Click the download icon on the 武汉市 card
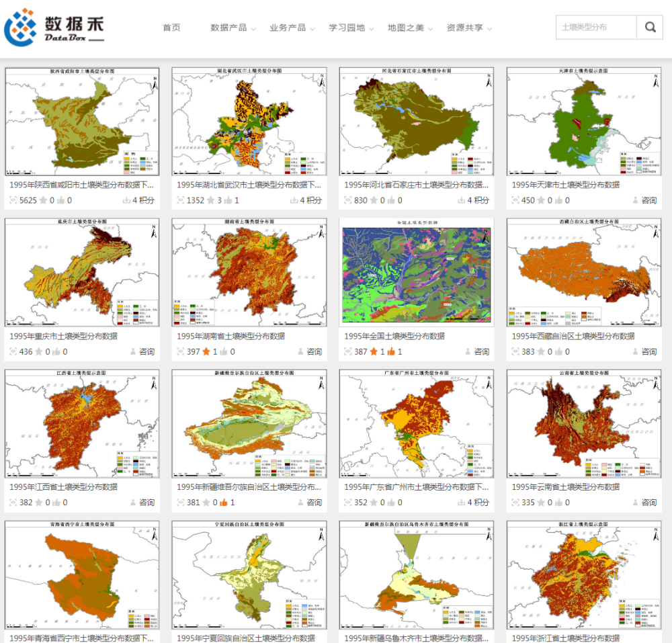Screen dimensions: 672x643 [x=294, y=200]
